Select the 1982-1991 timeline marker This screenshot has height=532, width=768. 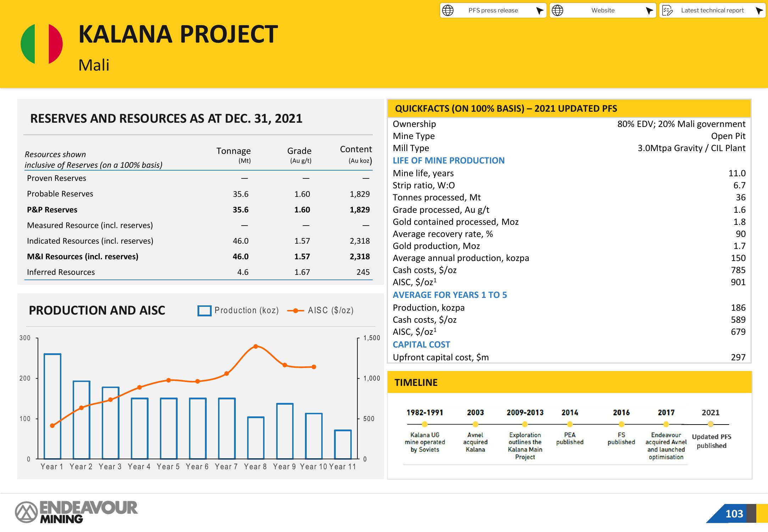coord(424,424)
